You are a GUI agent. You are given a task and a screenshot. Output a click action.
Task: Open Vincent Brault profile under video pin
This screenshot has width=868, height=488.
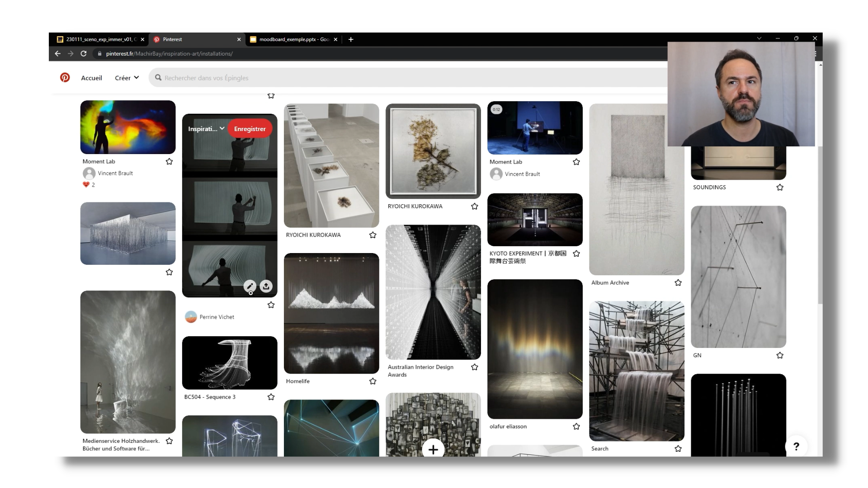522,174
